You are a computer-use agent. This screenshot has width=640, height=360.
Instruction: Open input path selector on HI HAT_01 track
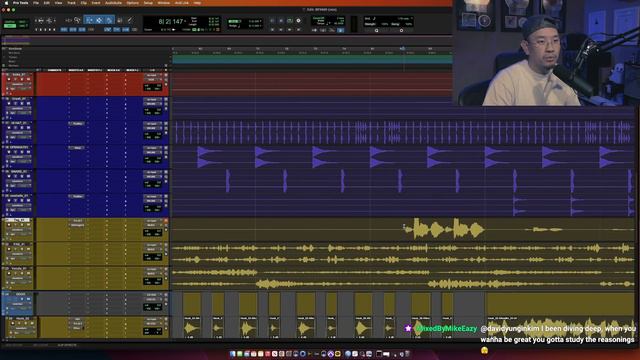tap(152, 124)
